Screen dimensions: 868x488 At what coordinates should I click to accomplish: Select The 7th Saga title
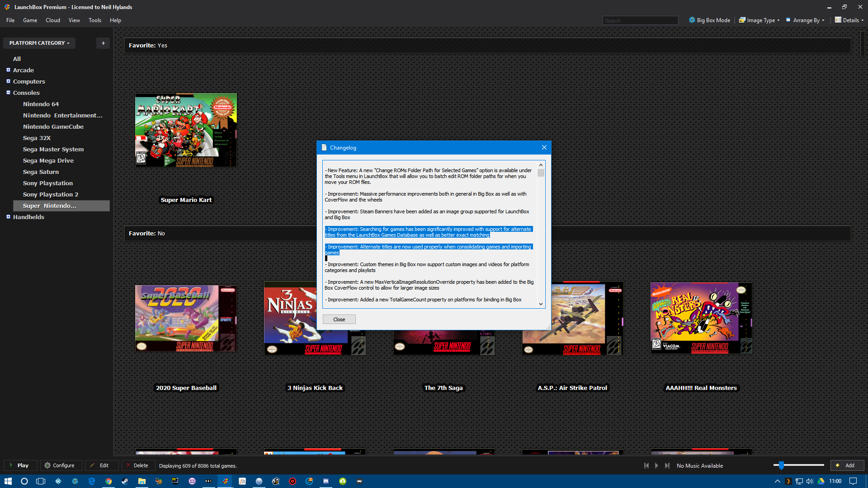point(443,388)
